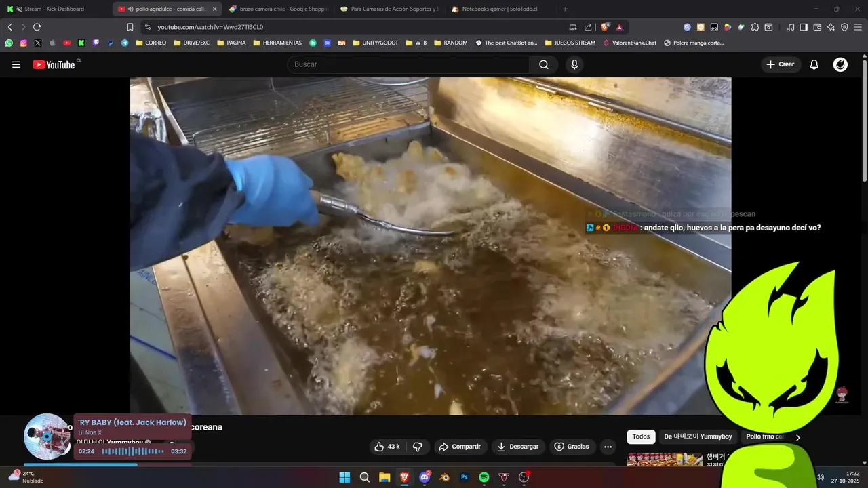Click the share icon in address bar
The width and height of the screenshot is (868, 488).
pyautogui.click(x=588, y=27)
